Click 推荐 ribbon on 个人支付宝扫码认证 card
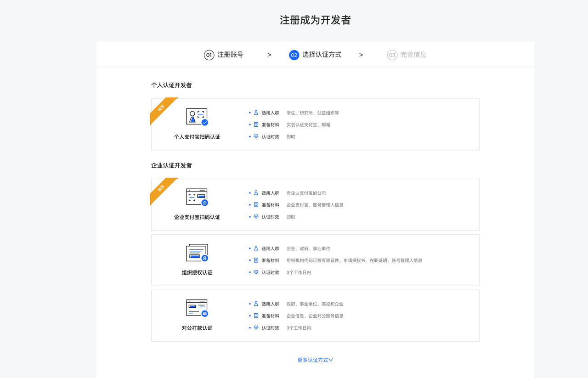This screenshot has width=588, height=378. [x=162, y=109]
